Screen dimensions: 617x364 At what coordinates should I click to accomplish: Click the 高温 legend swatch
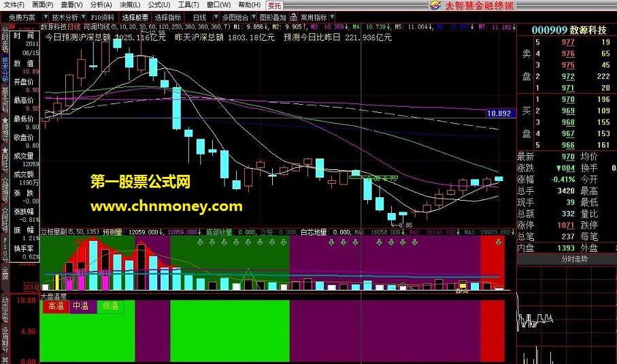point(56,306)
